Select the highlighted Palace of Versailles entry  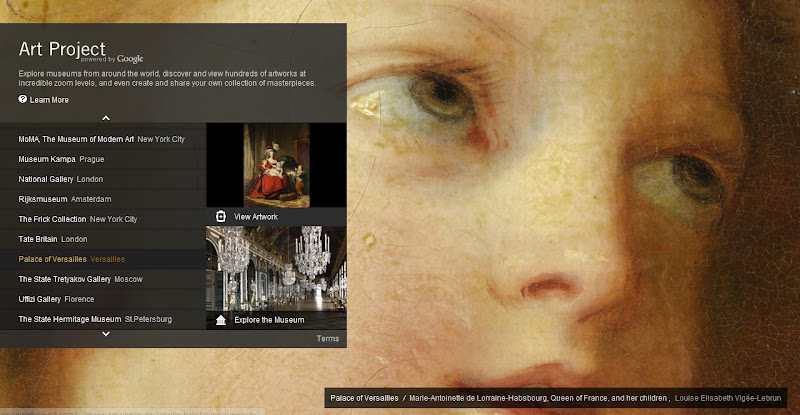pyautogui.click(x=103, y=259)
